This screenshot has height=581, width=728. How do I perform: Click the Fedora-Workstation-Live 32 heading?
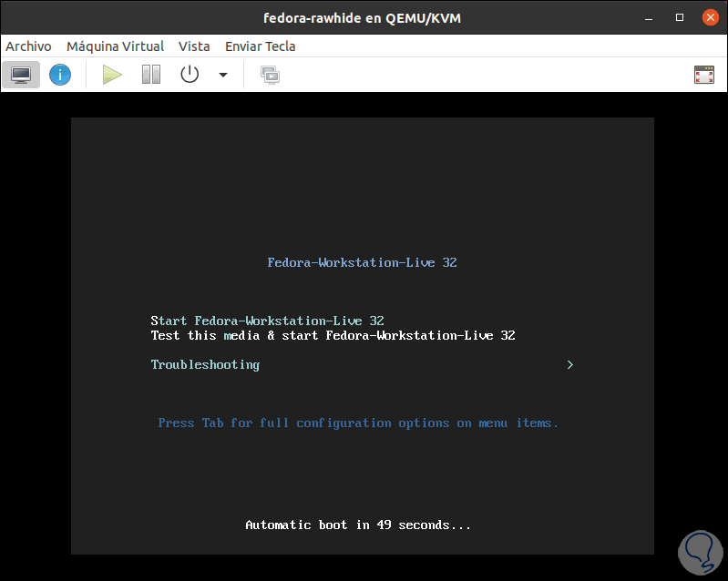[x=362, y=262]
